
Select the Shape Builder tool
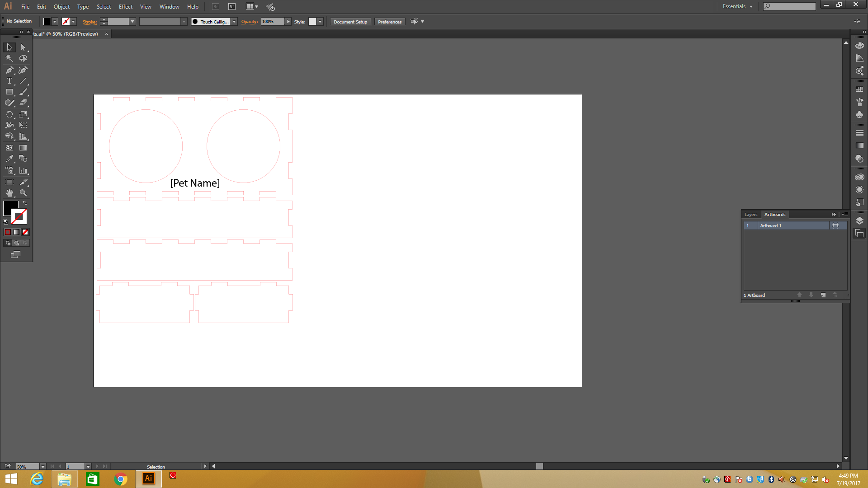coord(9,136)
